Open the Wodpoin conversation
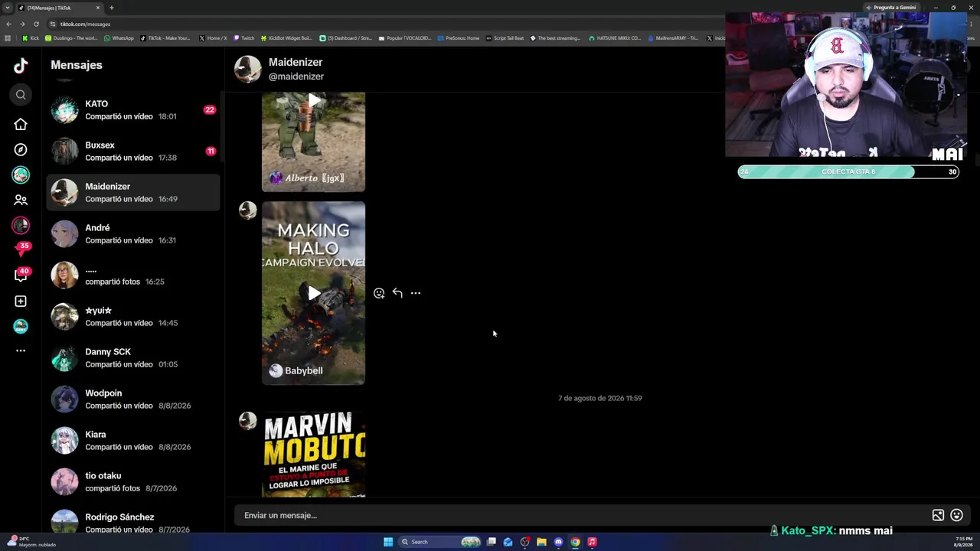This screenshot has height=551, width=980. click(133, 399)
